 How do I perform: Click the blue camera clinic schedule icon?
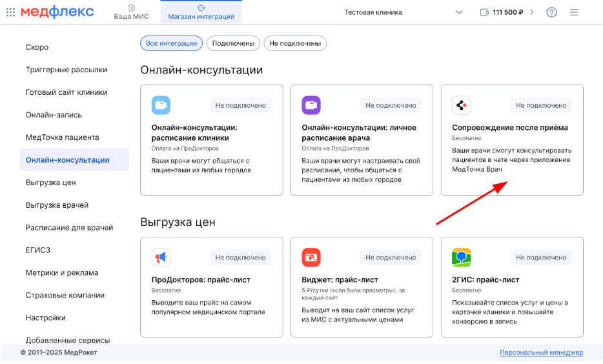pos(161,105)
